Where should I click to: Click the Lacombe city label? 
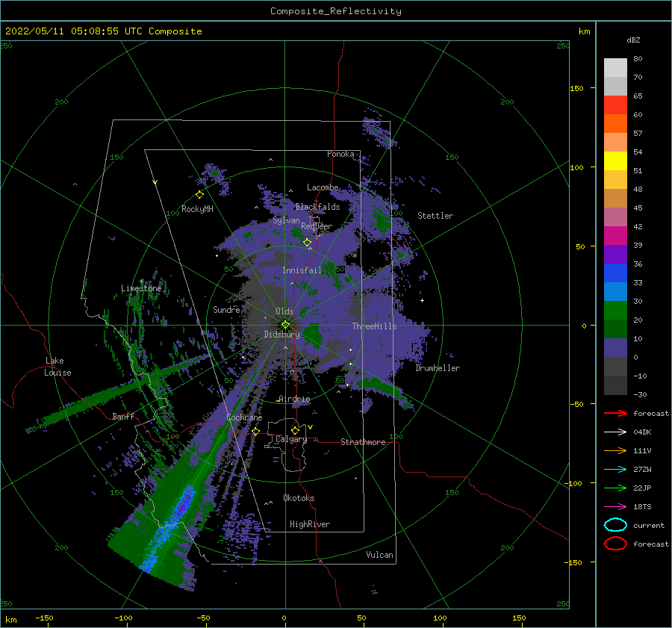coord(323,187)
